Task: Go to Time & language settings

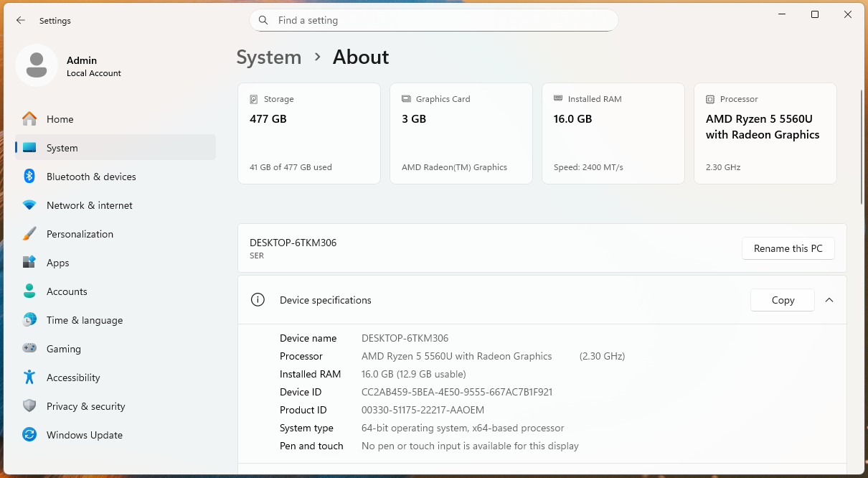Action: tap(84, 320)
